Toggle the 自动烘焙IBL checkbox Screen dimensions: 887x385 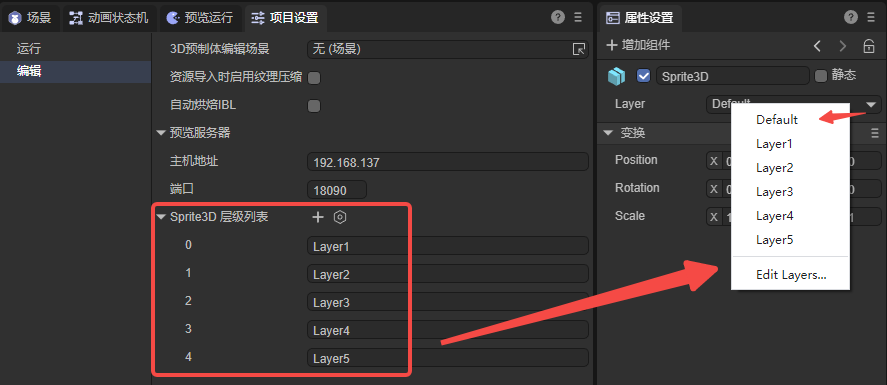pyautogui.click(x=314, y=106)
